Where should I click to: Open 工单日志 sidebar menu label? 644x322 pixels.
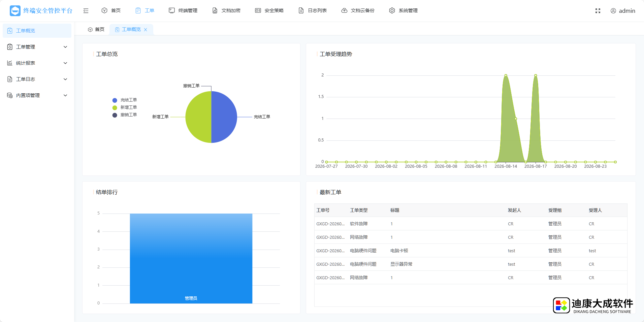coord(26,79)
